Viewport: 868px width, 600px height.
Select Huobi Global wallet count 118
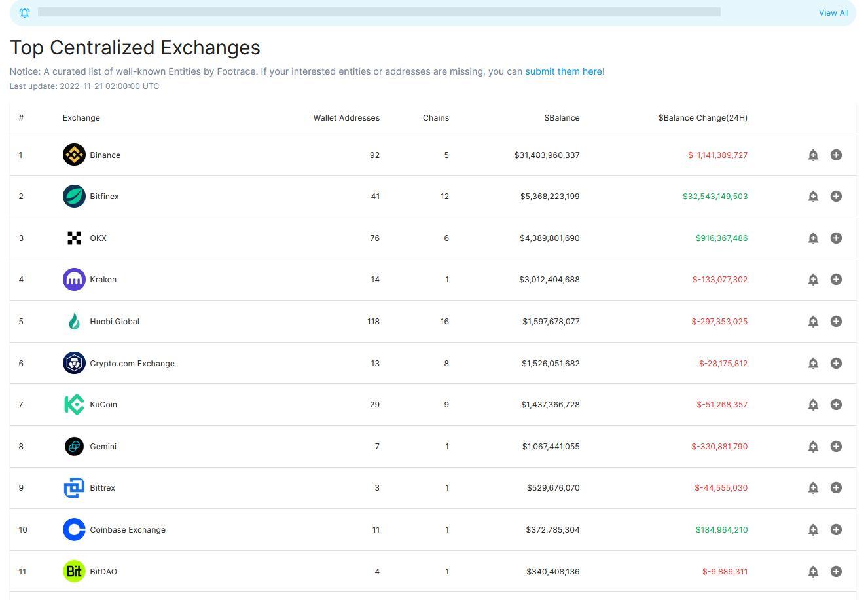point(373,322)
